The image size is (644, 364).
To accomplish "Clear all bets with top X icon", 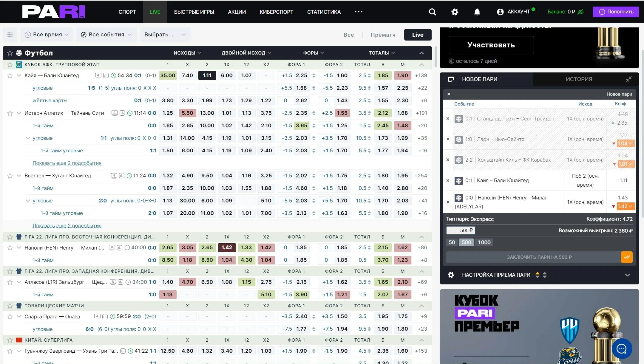I will click(x=449, y=94).
